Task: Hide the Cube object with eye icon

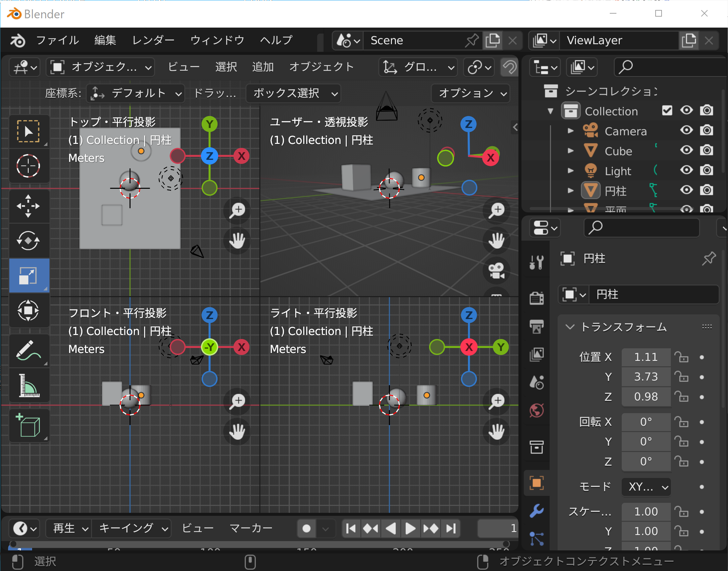Action: point(686,151)
